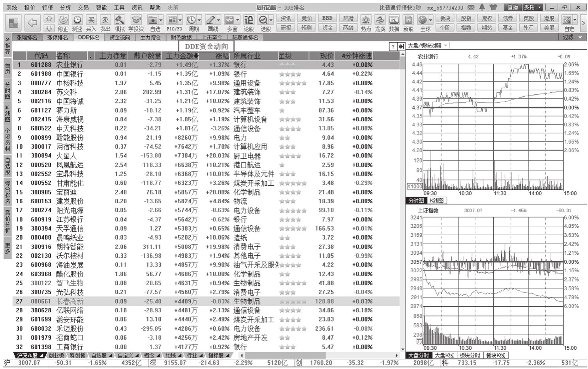
Task: Click the up arrow toolbar icon
Action: (x=49, y=19)
